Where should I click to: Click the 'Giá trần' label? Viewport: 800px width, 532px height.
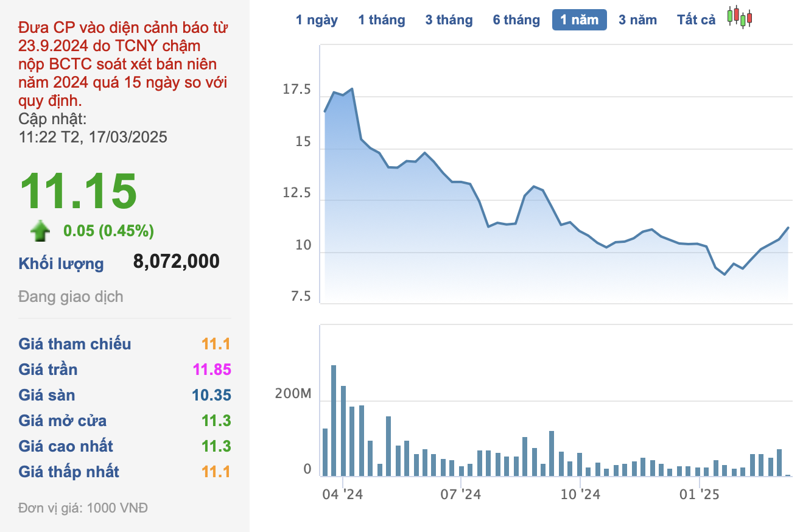pos(48,369)
